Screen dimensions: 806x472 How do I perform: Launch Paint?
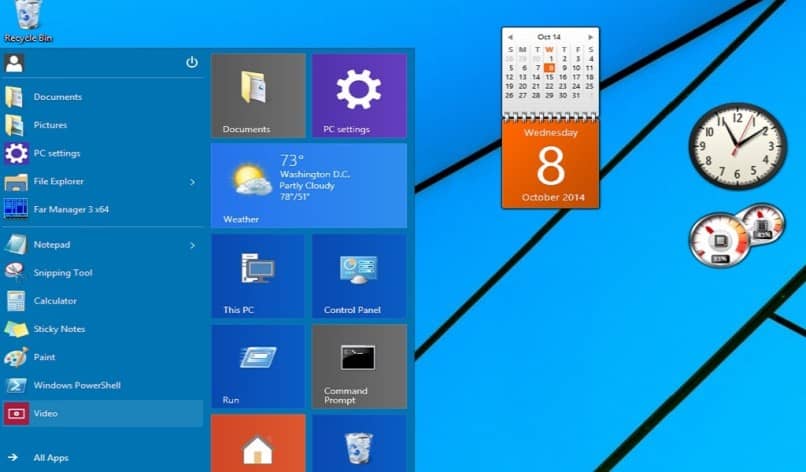[x=103, y=357]
